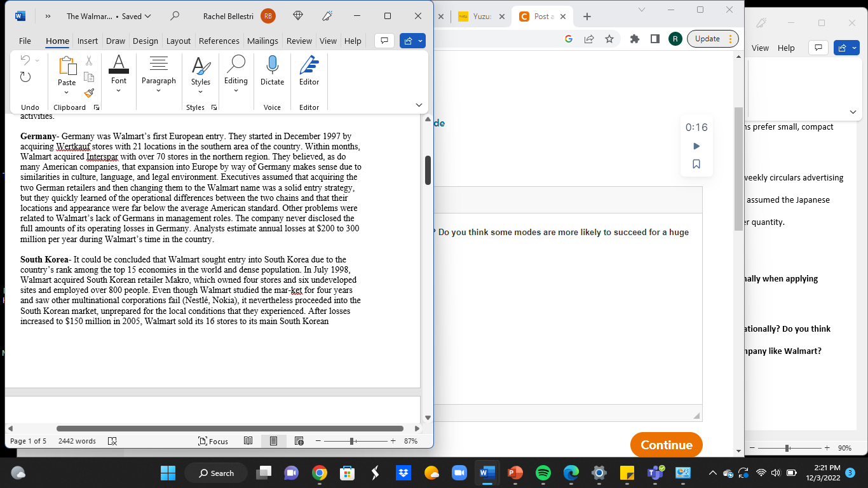Click the 2442 words count
This screenshot has width=868, height=488.
(x=77, y=441)
